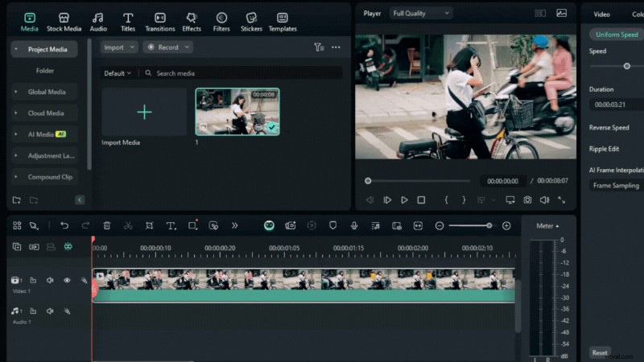
Task: Open the Effects tab
Action: pos(192,23)
